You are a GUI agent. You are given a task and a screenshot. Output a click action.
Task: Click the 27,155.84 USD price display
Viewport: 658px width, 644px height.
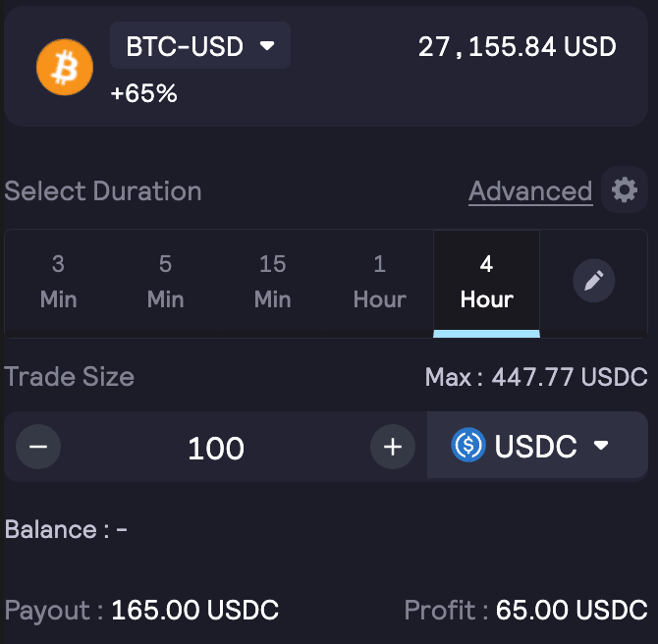[517, 46]
